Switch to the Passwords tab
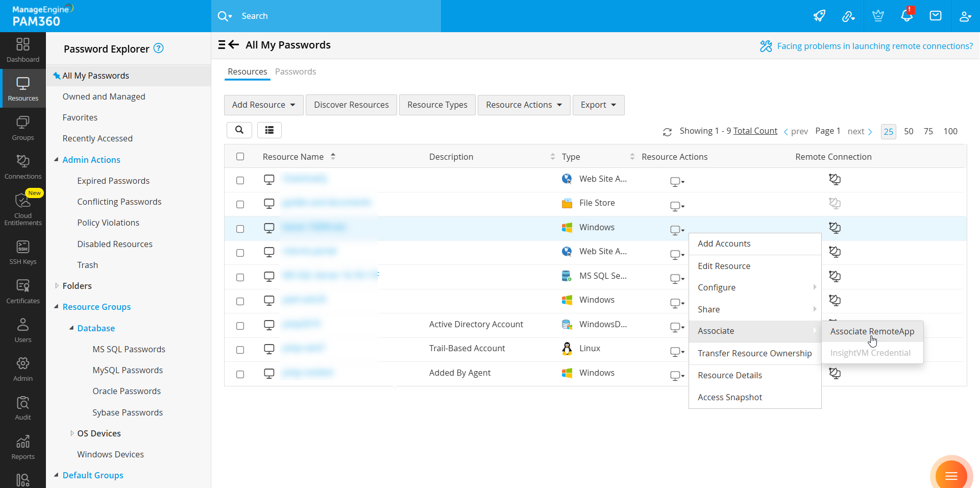 295,71
